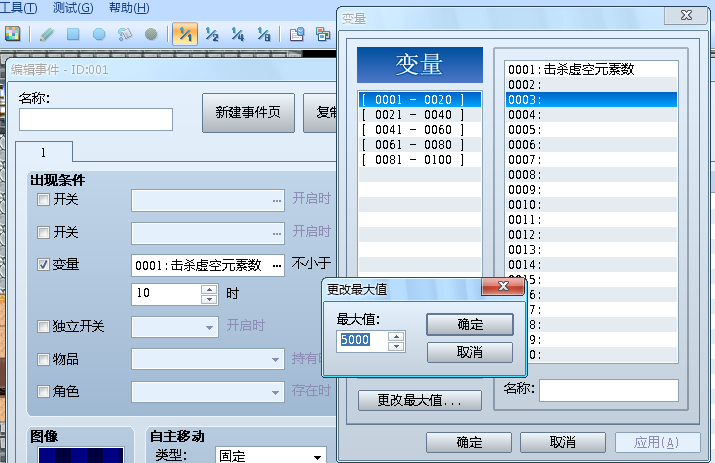The height and width of the screenshot is (463, 715).
Task: Enable the 物品 condition checkbox
Action: point(43,359)
